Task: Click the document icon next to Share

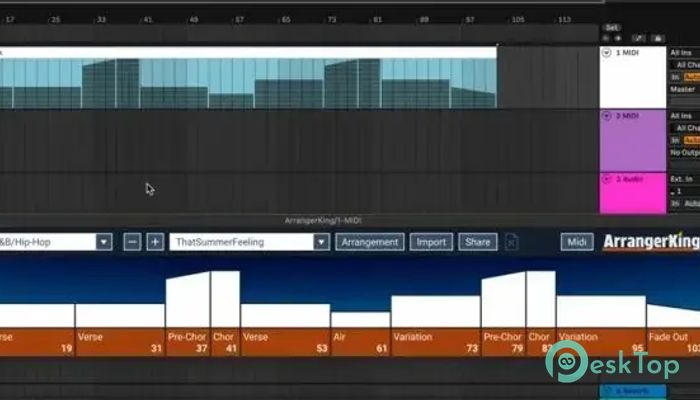Action: click(511, 242)
